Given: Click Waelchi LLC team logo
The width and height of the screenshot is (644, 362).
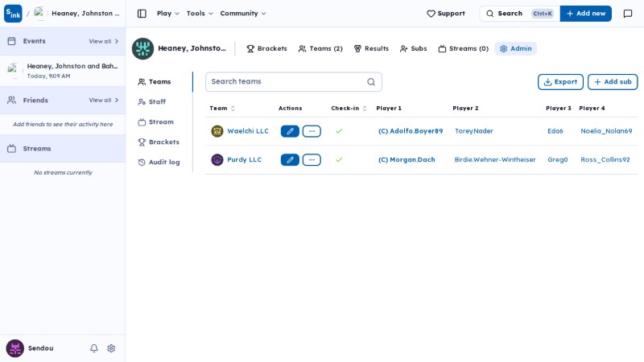Looking at the screenshot, I should pyautogui.click(x=217, y=131).
